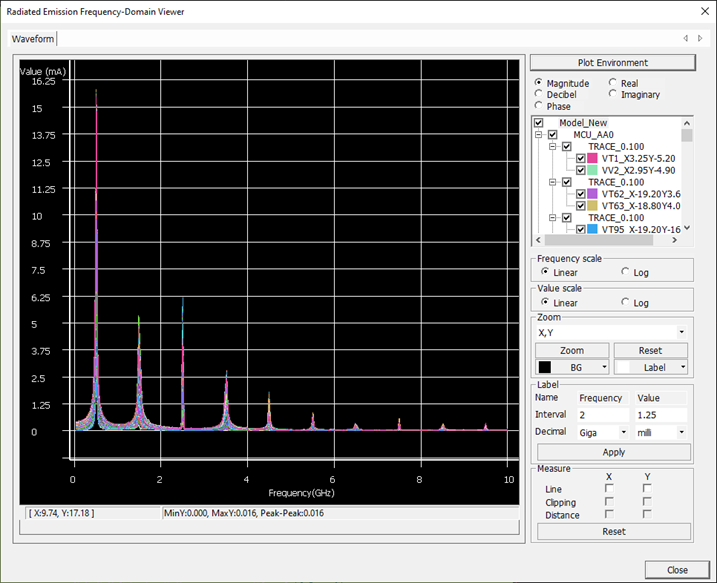Toggle the VT62 trace checkbox
Screen dimensions: 717x583
[x=581, y=194]
